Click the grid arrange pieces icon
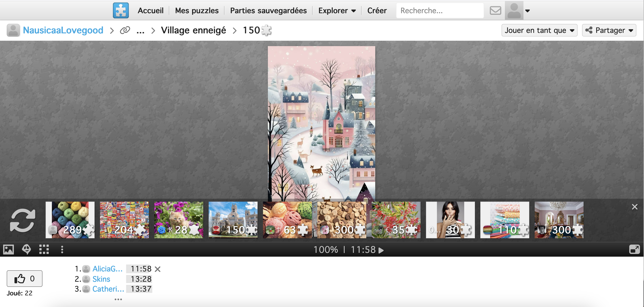This screenshot has width=644, height=307. click(x=44, y=249)
